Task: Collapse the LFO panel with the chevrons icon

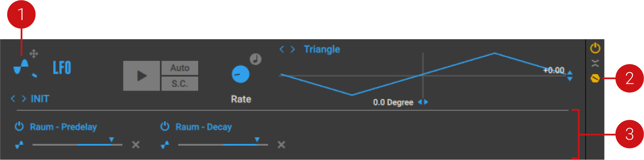Action: 595,63
